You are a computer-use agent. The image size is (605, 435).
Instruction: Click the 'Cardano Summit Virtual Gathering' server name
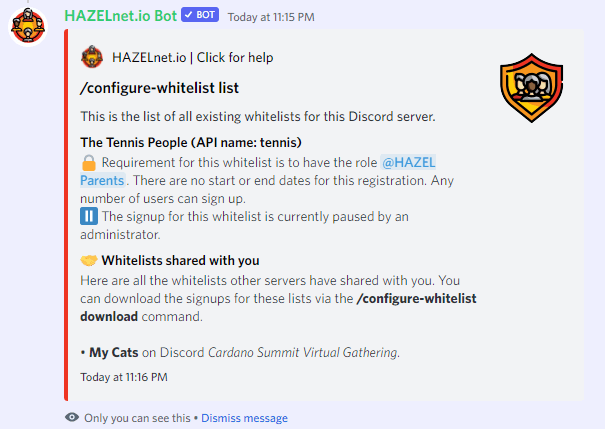(x=302, y=353)
